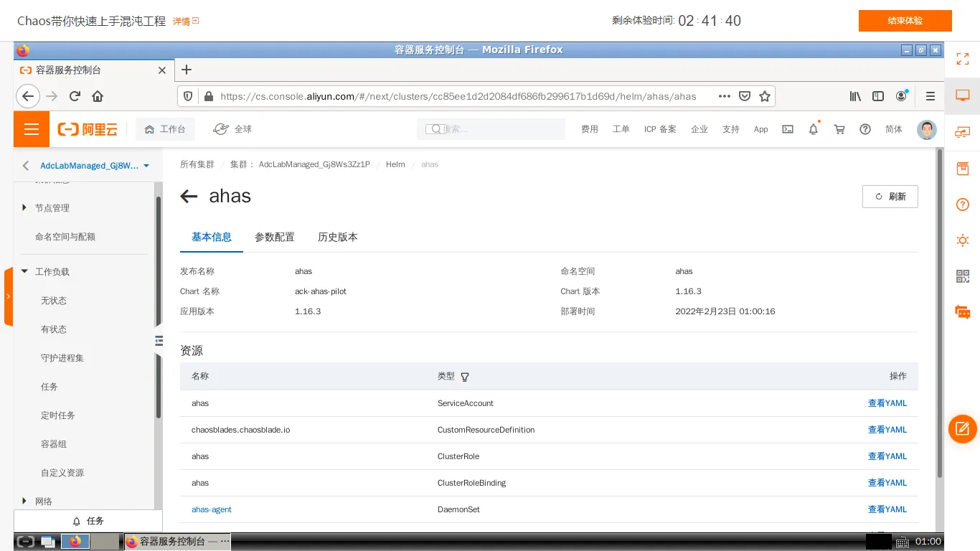The width and height of the screenshot is (980, 551).
Task: Click the Pocket save icon
Action: 745,96
